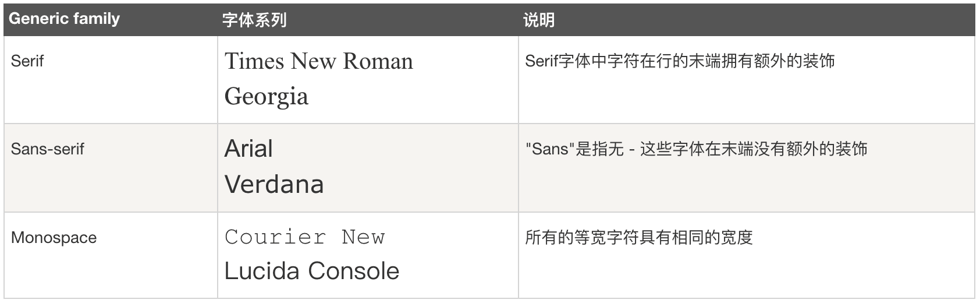Click the "Courier New" font sample
Viewport: 980px width, 303px height.
pos(304,237)
